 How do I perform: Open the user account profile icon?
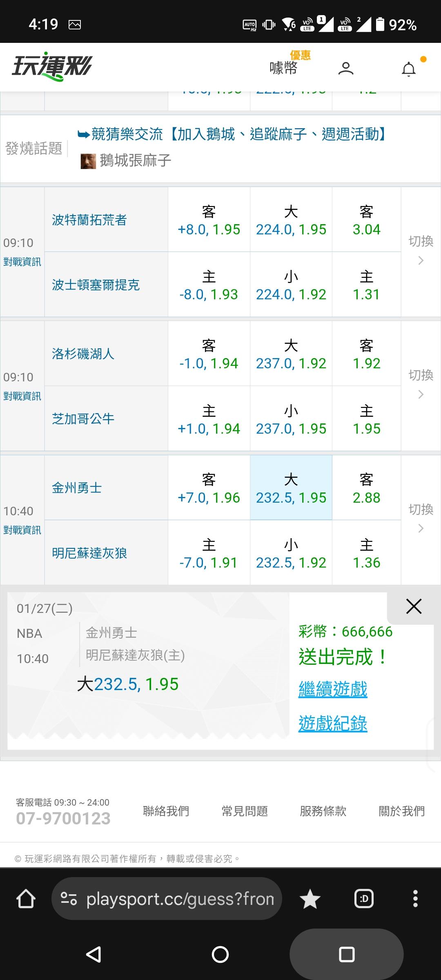(x=345, y=68)
